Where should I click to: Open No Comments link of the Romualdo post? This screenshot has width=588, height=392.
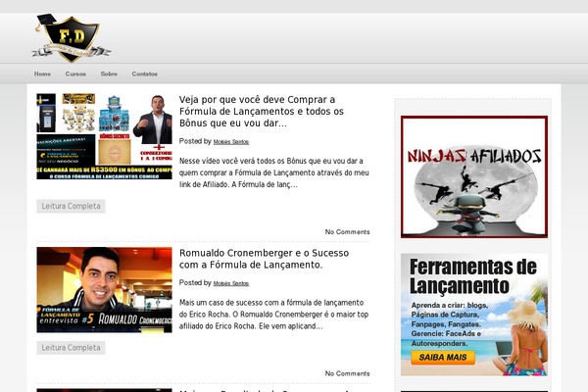[x=347, y=373]
